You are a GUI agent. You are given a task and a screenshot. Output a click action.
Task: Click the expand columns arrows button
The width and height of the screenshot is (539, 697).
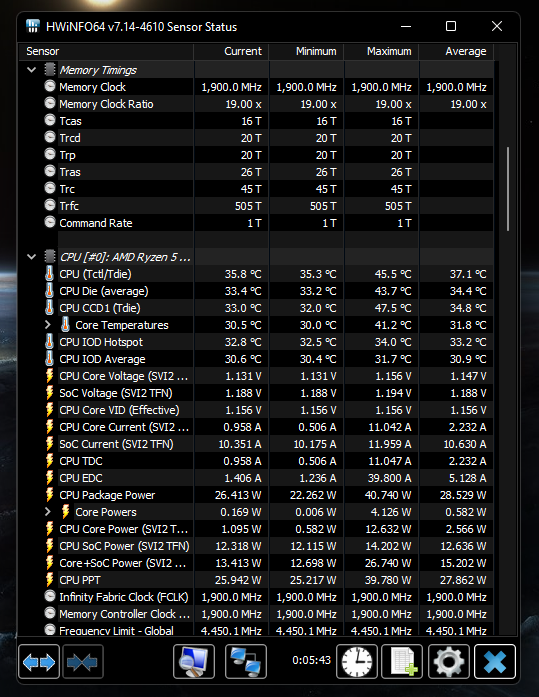pyautogui.click(x=39, y=662)
